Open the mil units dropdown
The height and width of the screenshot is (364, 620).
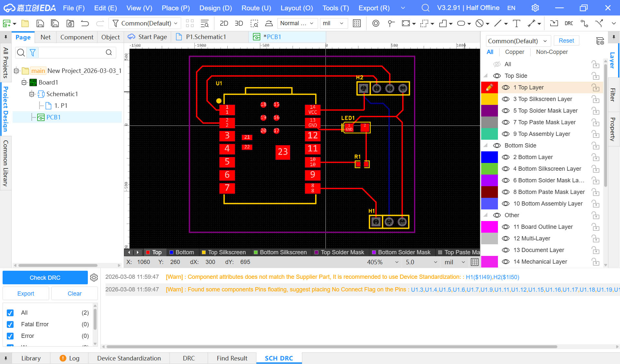point(334,23)
